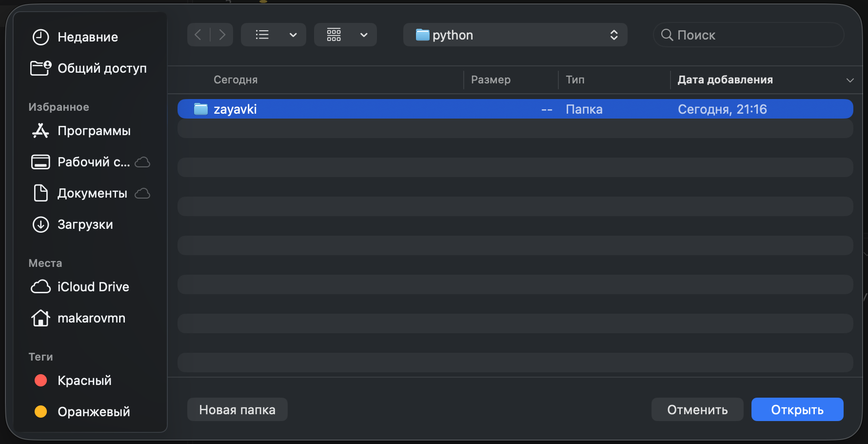
Task: Click the forward navigation arrow
Action: (222, 35)
